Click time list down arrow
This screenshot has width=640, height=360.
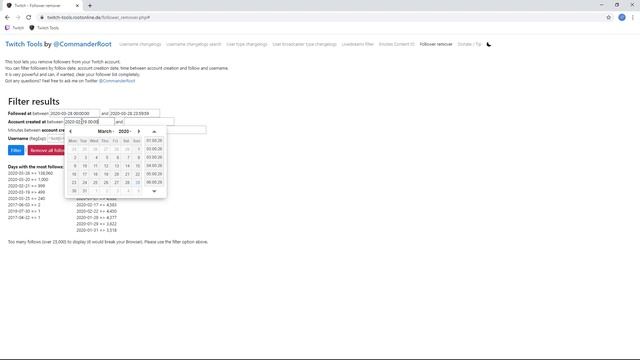[154, 191]
